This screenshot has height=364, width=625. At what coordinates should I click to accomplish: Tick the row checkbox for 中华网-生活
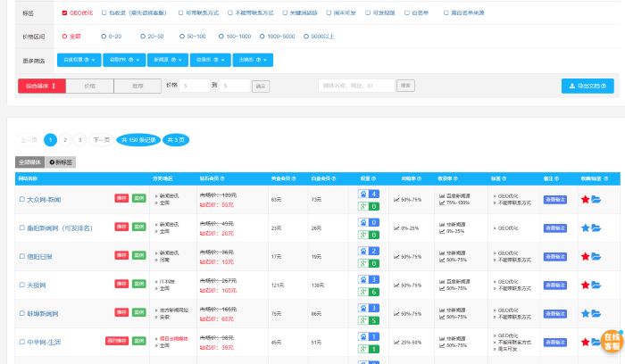22,342
